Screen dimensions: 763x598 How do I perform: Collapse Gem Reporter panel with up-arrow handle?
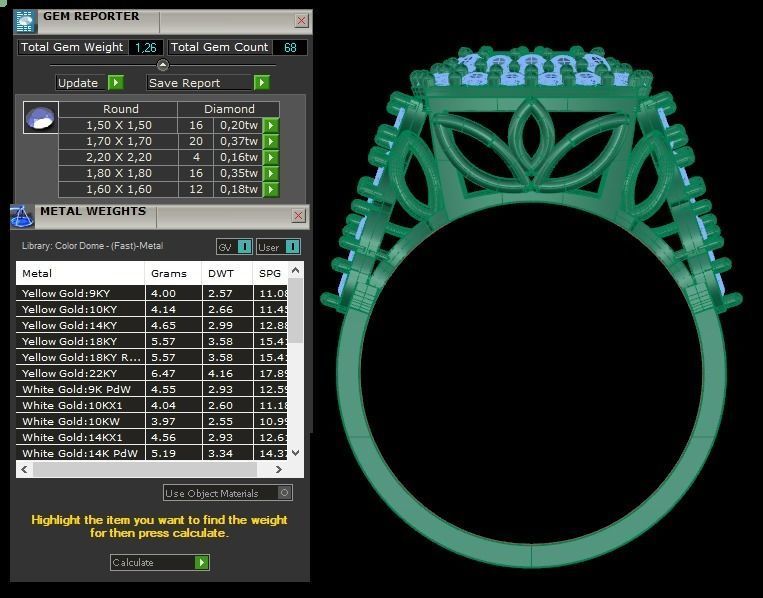(163, 65)
